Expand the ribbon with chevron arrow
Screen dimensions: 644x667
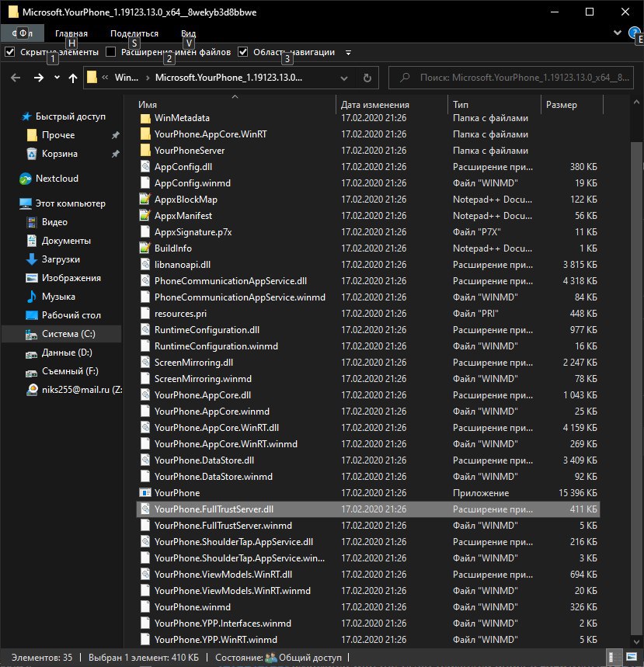click(x=617, y=33)
